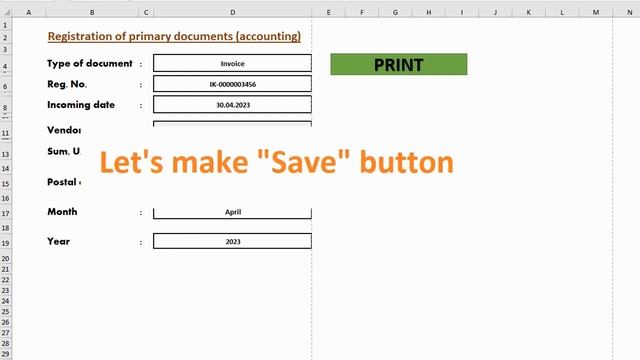The height and width of the screenshot is (360, 640).
Task: Select the Month field showing April
Action: coord(232,212)
